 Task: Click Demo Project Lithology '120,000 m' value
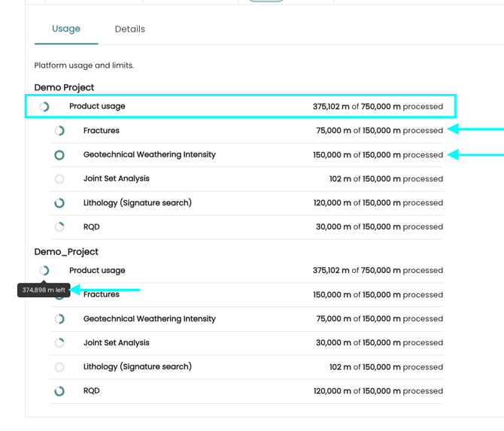click(332, 203)
